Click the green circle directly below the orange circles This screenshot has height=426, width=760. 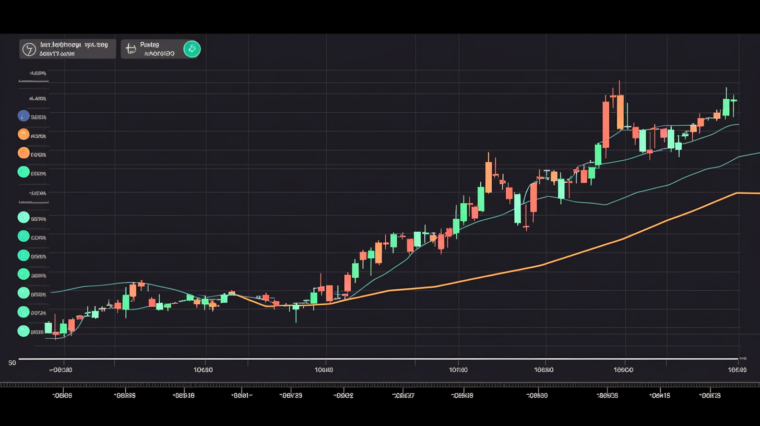pyautogui.click(x=24, y=172)
